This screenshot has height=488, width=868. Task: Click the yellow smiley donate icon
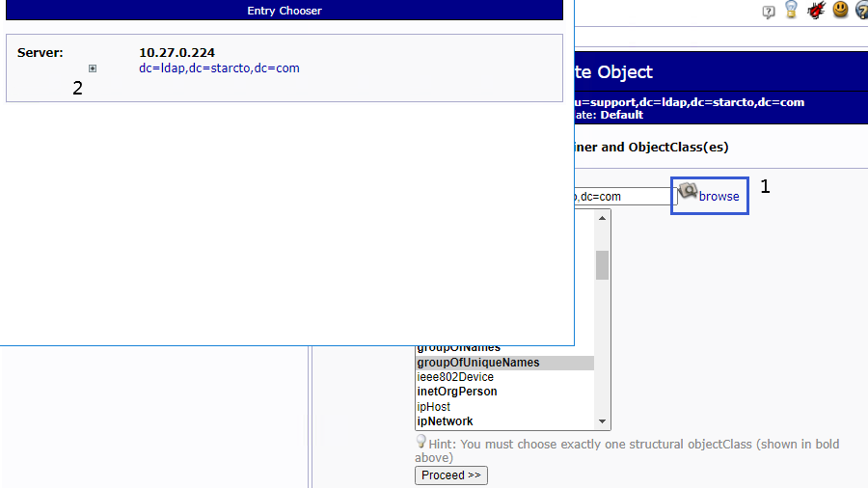tap(840, 9)
